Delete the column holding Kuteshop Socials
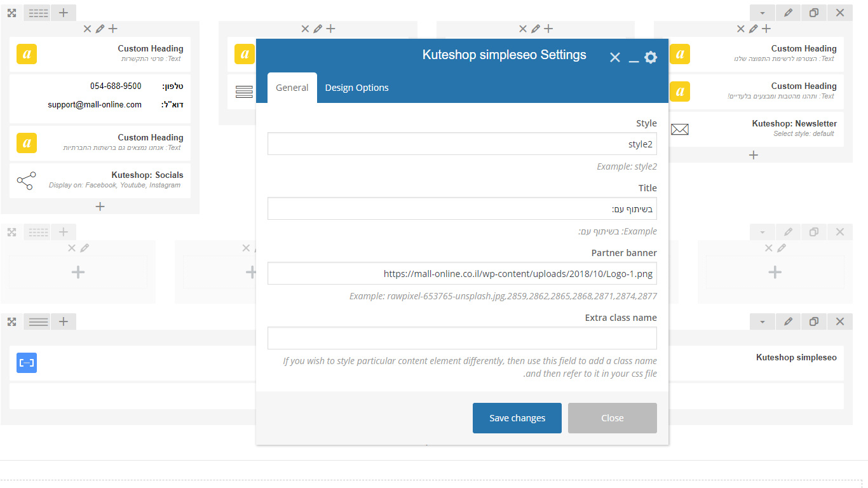This screenshot has width=868, height=488. (x=88, y=29)
